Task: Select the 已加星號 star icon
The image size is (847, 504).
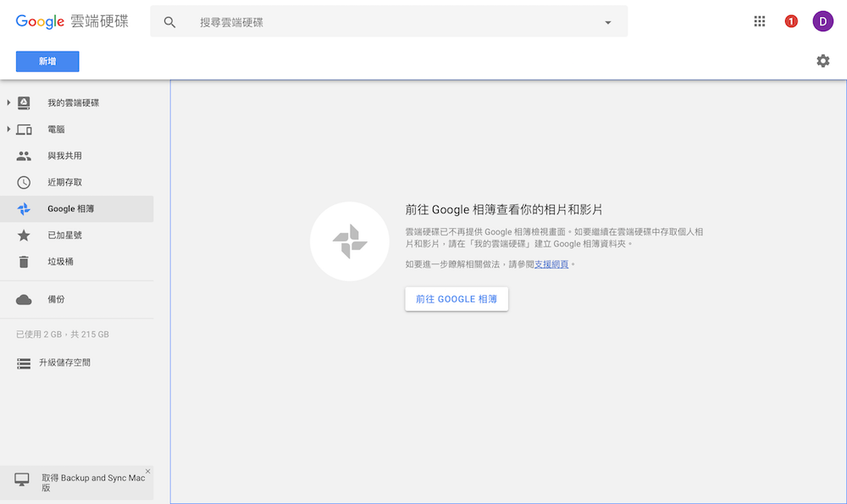Action: click(x=23, y=235)
